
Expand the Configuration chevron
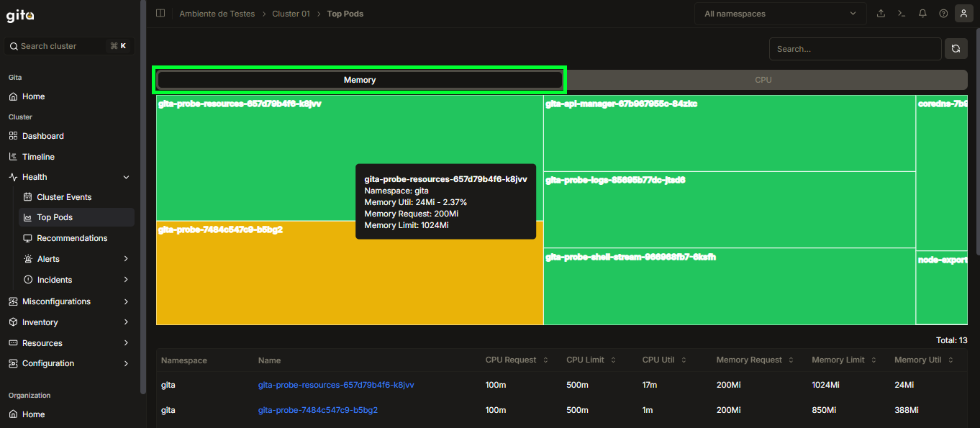[x=127, y=363]
